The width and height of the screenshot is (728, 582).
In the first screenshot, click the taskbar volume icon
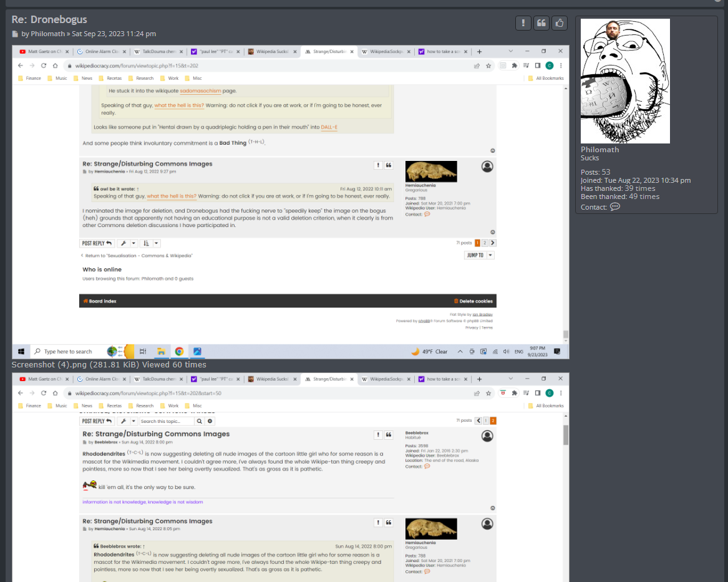click(x=507, y=351)
